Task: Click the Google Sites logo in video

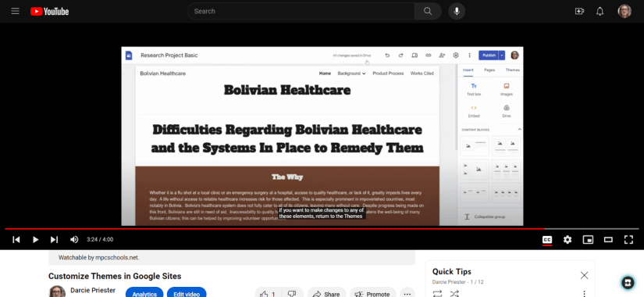Action: click(x=129, y=55)
